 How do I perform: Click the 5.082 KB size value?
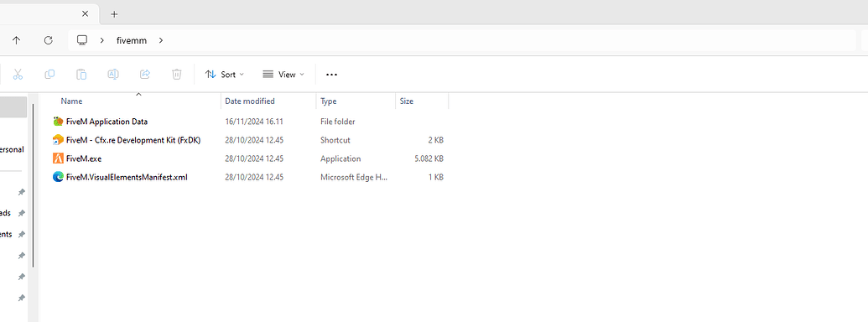tap(429, 158)
